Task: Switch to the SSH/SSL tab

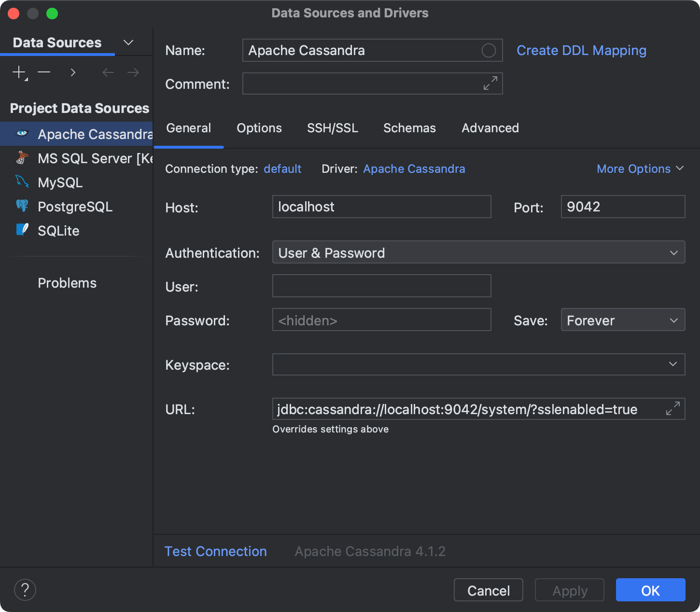Action: coord(332,128)
